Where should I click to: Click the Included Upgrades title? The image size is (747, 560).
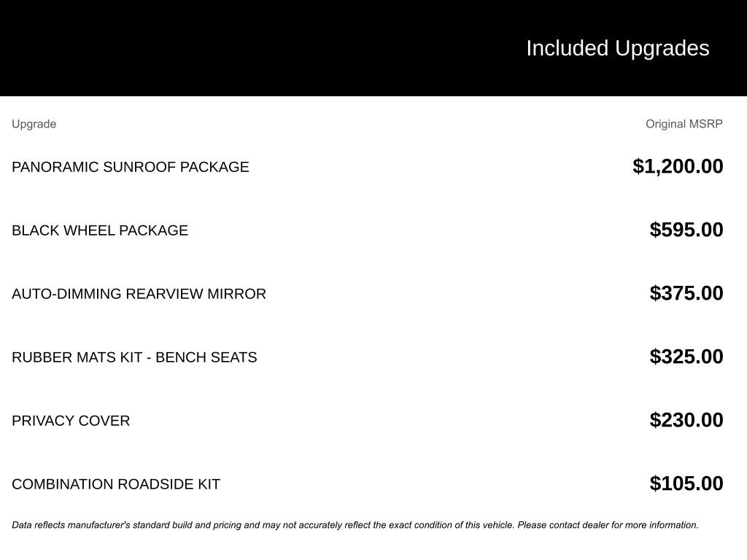pos(617,48)
